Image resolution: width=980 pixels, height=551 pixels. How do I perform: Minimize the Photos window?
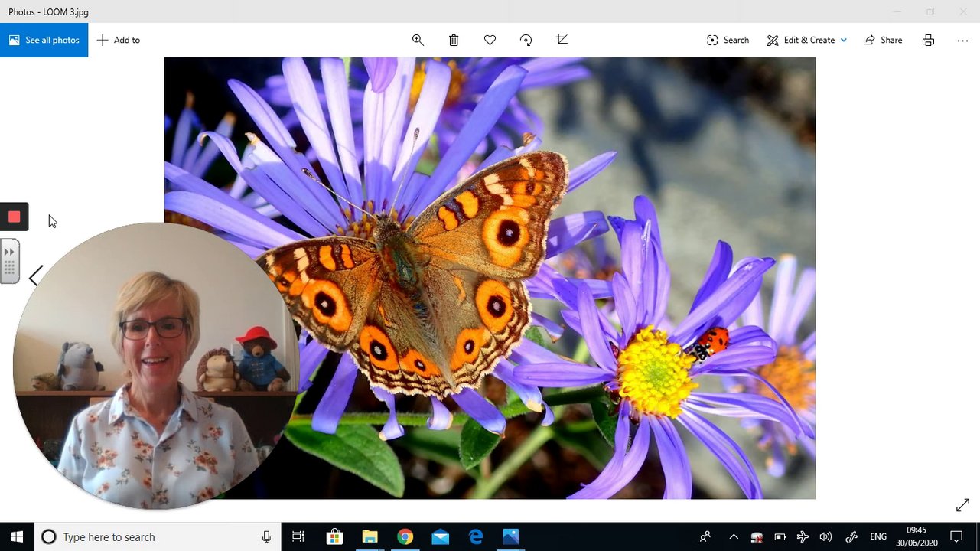tap(897, 11)
